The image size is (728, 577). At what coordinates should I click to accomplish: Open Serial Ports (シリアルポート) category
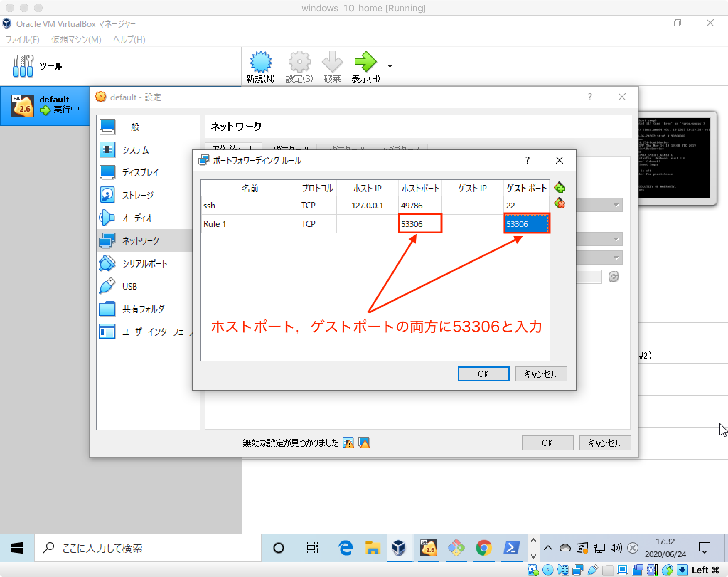[x=144, y=264]
